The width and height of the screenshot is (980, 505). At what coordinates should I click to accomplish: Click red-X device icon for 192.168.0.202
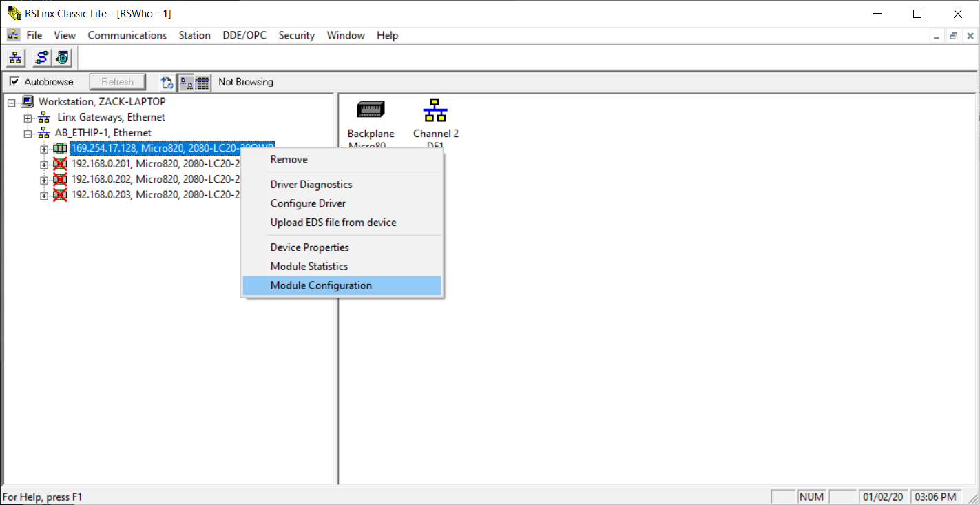(60, 180)
